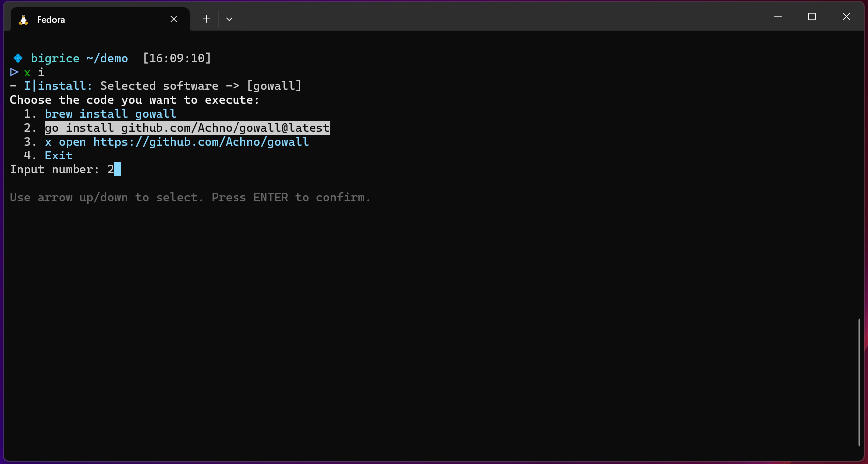The image size is (868, 464).
Task: Choose the 'Exit' menu option
Action: point(59,155)
